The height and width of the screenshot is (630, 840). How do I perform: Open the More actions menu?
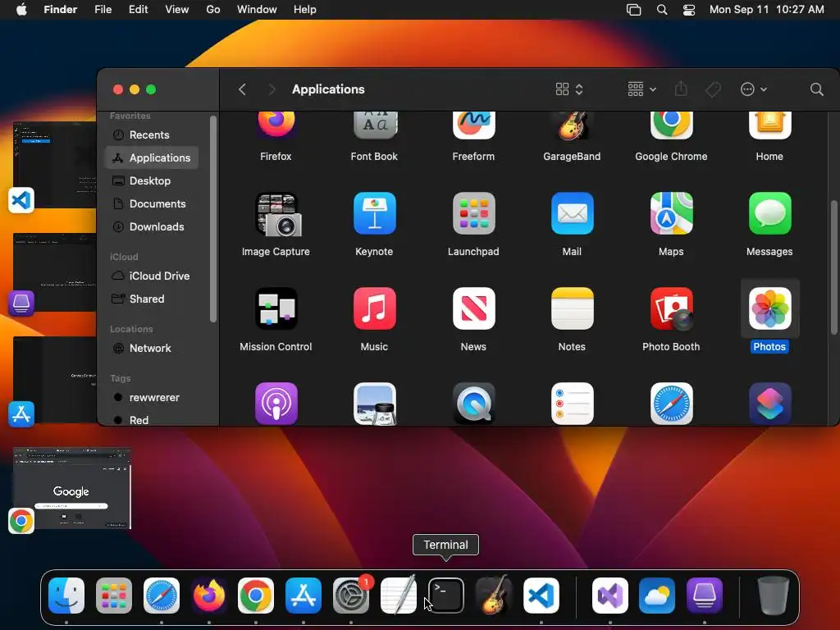coord(753,89)
